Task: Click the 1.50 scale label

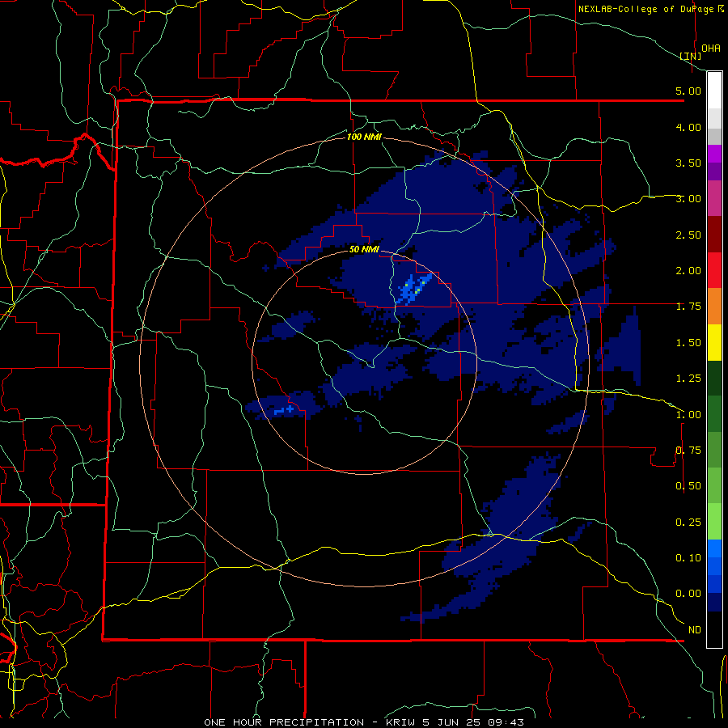Action: pyautogui.click(x=688, y=343)
